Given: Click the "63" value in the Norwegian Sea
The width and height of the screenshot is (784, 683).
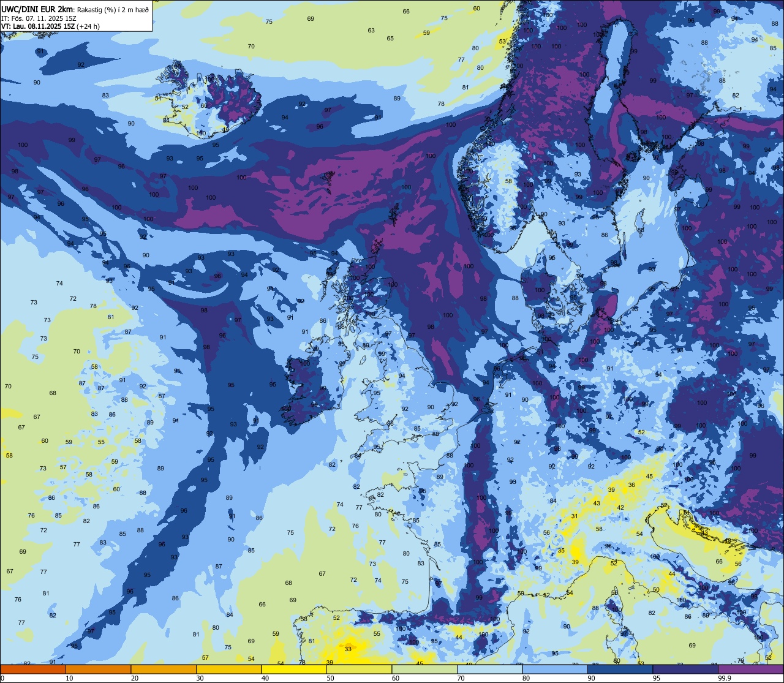Looking at the screenshot, I should pos(371,30).
